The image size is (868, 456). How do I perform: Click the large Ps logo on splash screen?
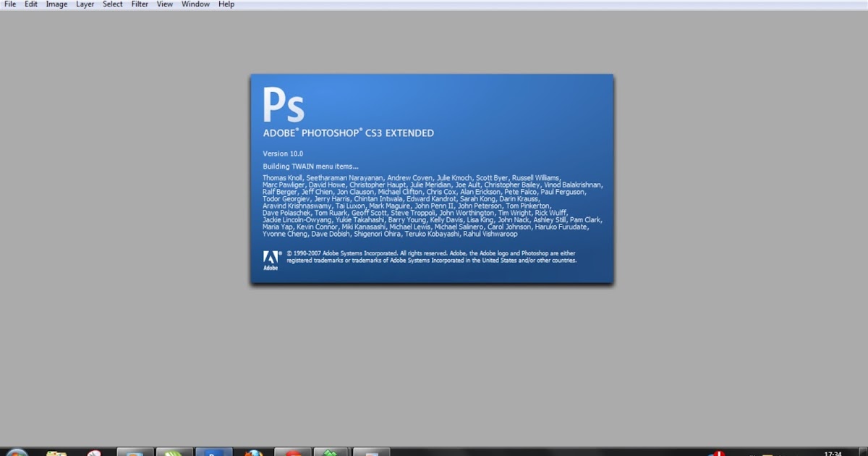click(284, 104)
